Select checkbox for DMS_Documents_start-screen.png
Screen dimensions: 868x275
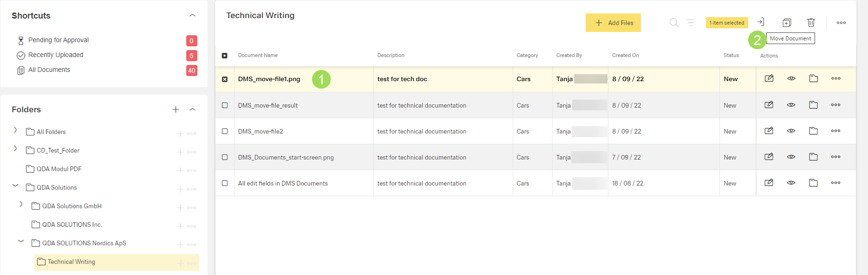225,158
